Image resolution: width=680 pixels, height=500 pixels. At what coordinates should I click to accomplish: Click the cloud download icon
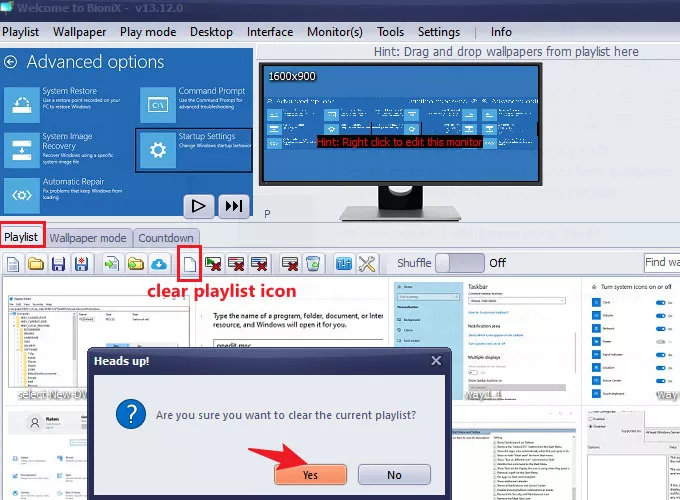(x=159, y=264)
